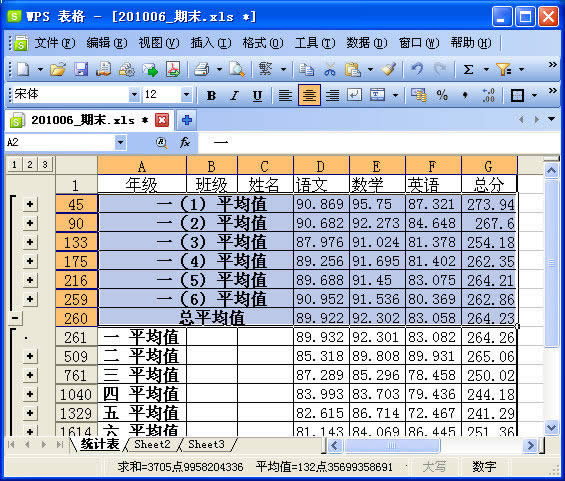Open the font size dropdown
This screenshot has width=565, height=481.
(x=186, y=95)
